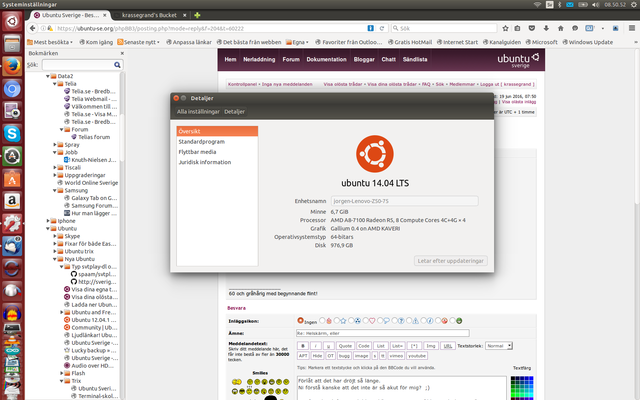Switch to krassegrand's Bucket tab
The height and width of the screenshot is (400, 640).
[x=150, y=15]
